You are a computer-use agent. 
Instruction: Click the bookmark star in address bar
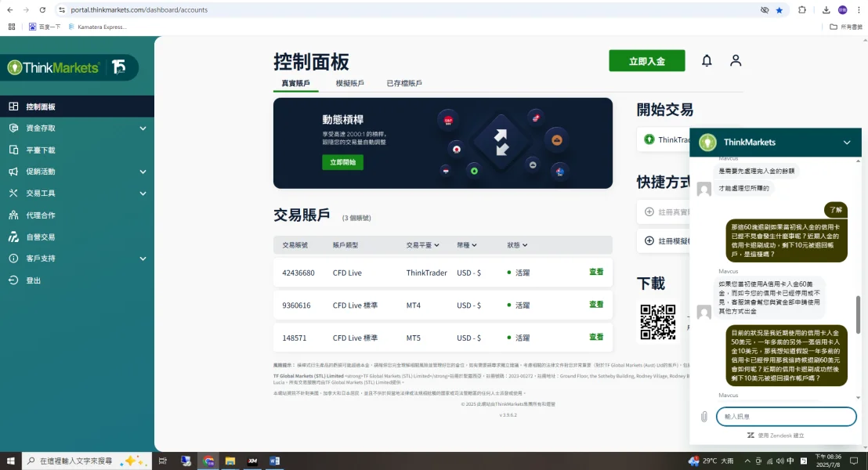coord(779,10)
